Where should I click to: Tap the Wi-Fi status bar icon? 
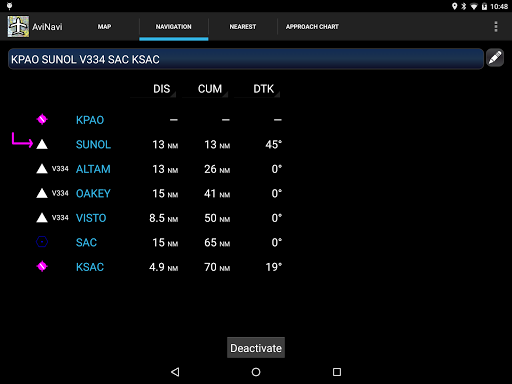[x=474, y=7]
